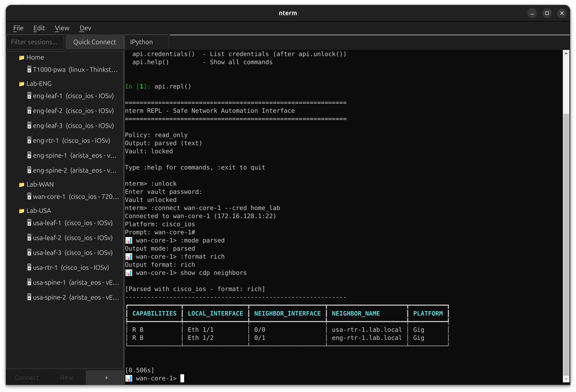Minimize the nterm window
Image resolution: width=576 pixels, height=392 pixels.
(x=532, y=13)
